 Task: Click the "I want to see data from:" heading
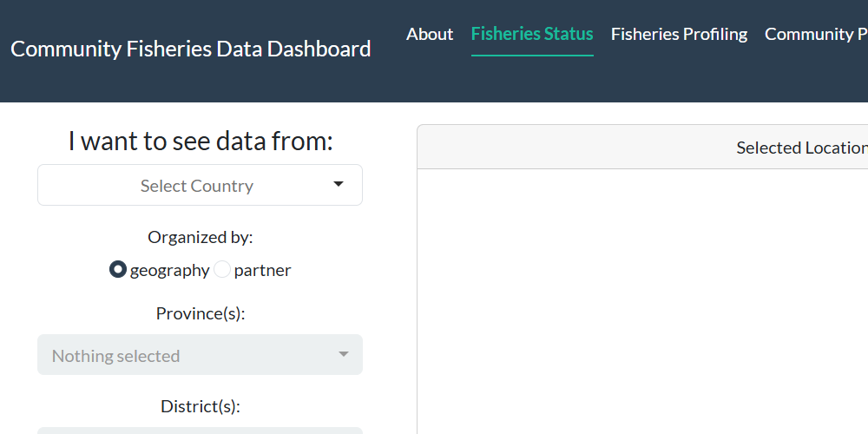pos(201,141)
